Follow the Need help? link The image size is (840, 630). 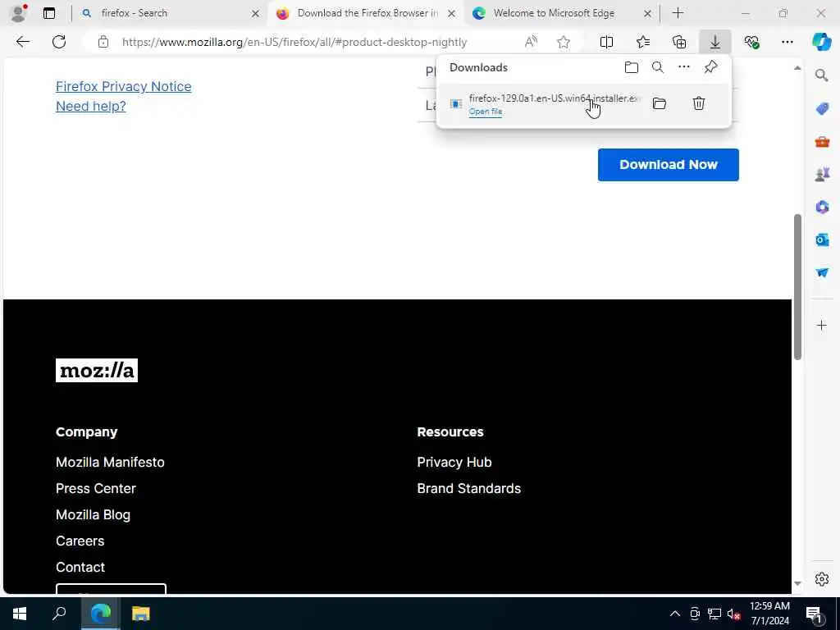click(90, 106)
